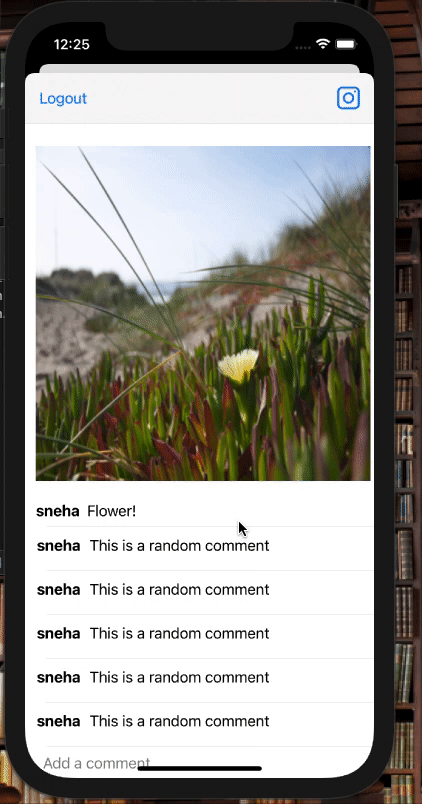
Task: Focus the Add a comment field
Action: 199,762
